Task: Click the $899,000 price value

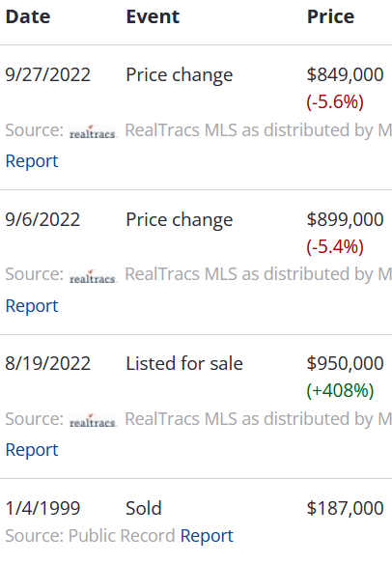Action: click(x=345, y=219)
